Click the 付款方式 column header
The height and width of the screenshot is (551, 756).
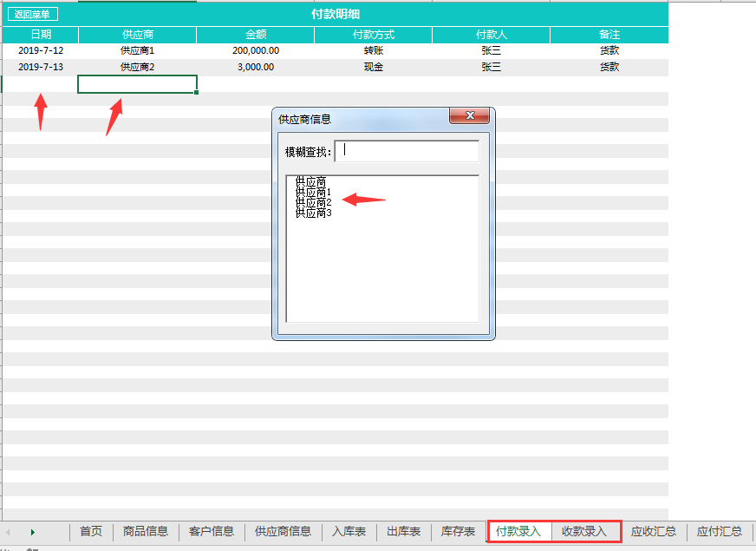(373, 34)
